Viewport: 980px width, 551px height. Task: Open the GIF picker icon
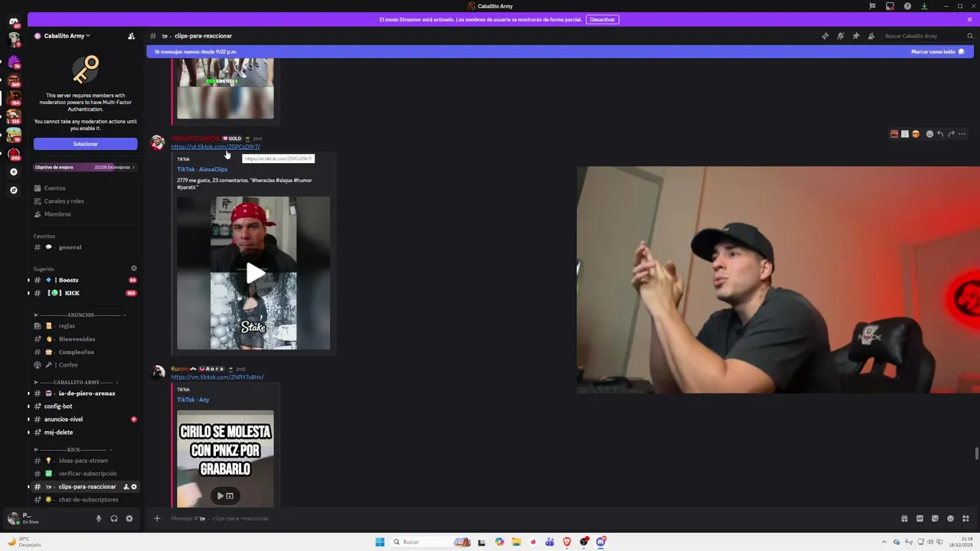[x=920, y=519]
